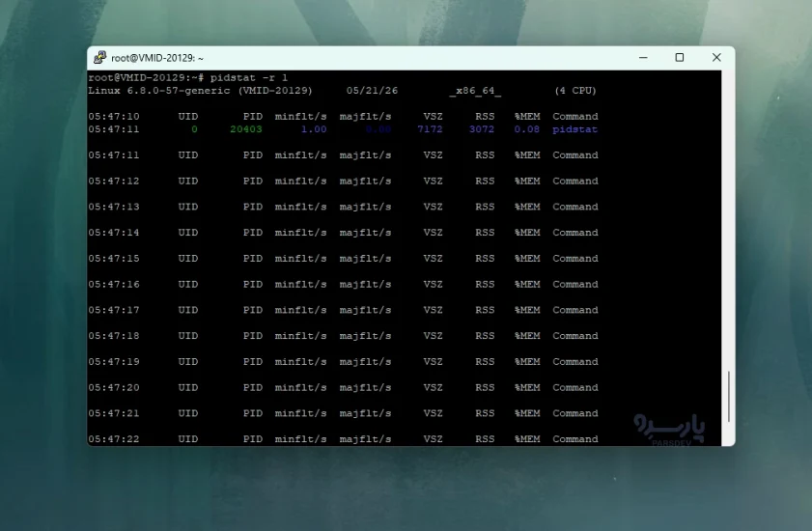812x531 pixels.
Task: Click the timestamp '05:47:12'
Action: [x=113, y=181]
